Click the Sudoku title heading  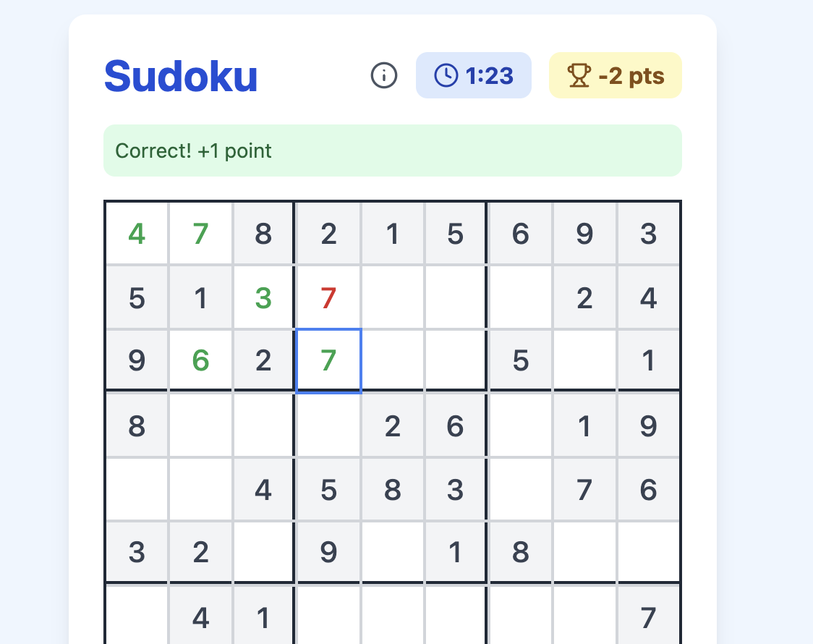181,75
